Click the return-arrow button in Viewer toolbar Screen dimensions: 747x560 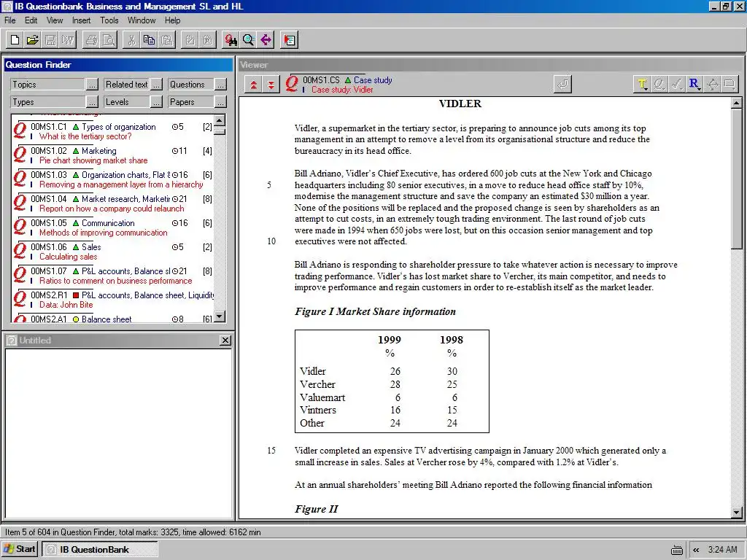point(562,85)
